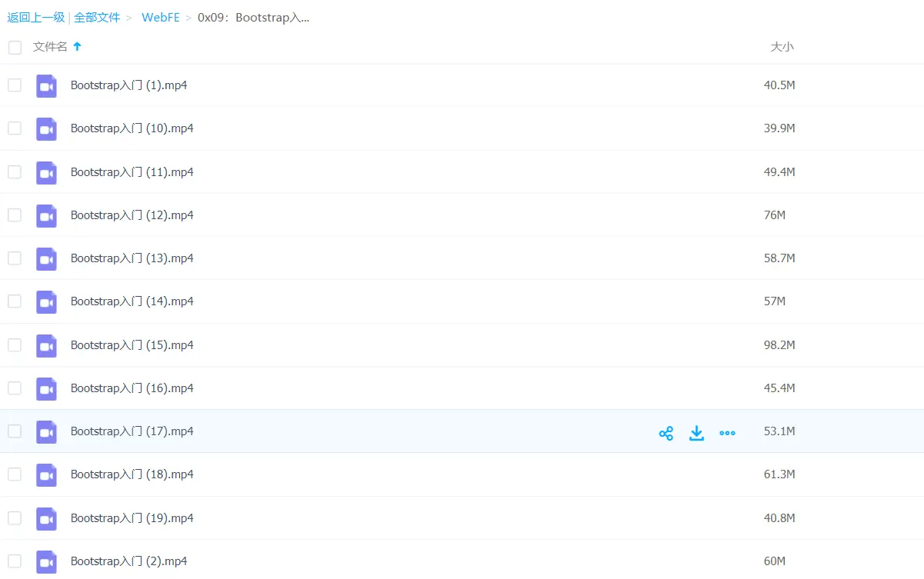Toggle the sort arrow next to 文件名
Image resolution: width=924 pixels, height=579 pixels.
77,47
